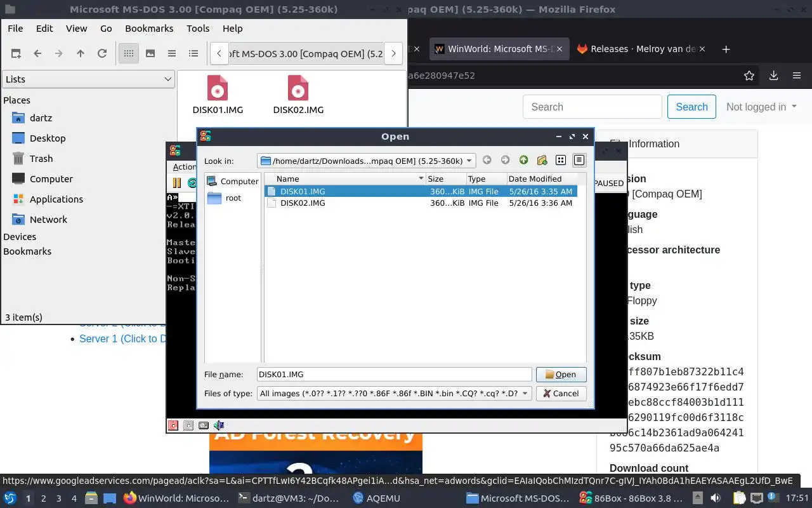Click floppy drive icon in 86Box status bar
Screen dimensions: 812x508
173,425
